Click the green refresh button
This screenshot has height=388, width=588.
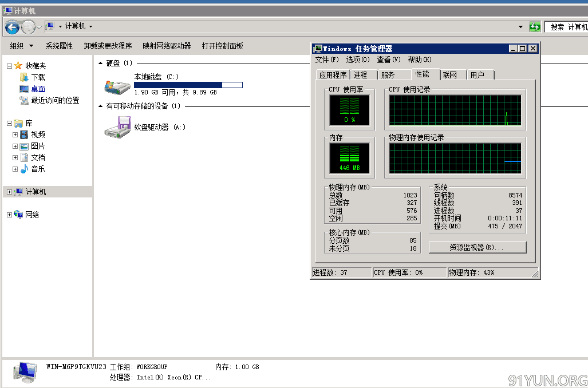534,27
